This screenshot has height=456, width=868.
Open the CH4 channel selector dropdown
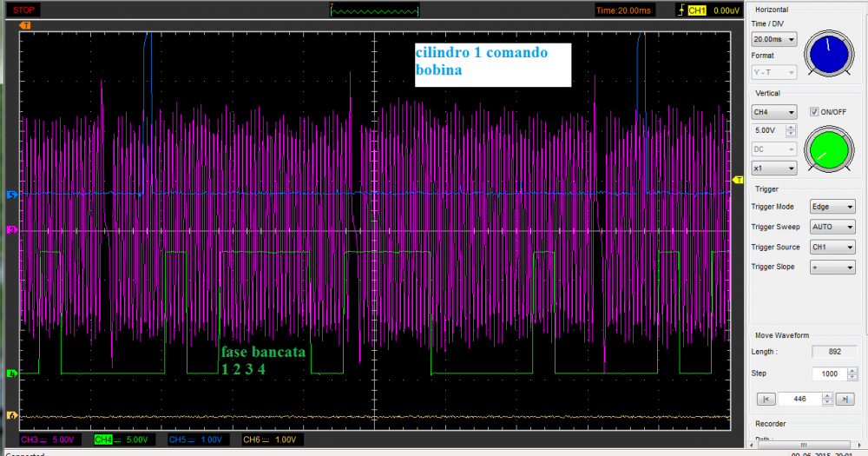pyautogui.click(x=773, y=112)
